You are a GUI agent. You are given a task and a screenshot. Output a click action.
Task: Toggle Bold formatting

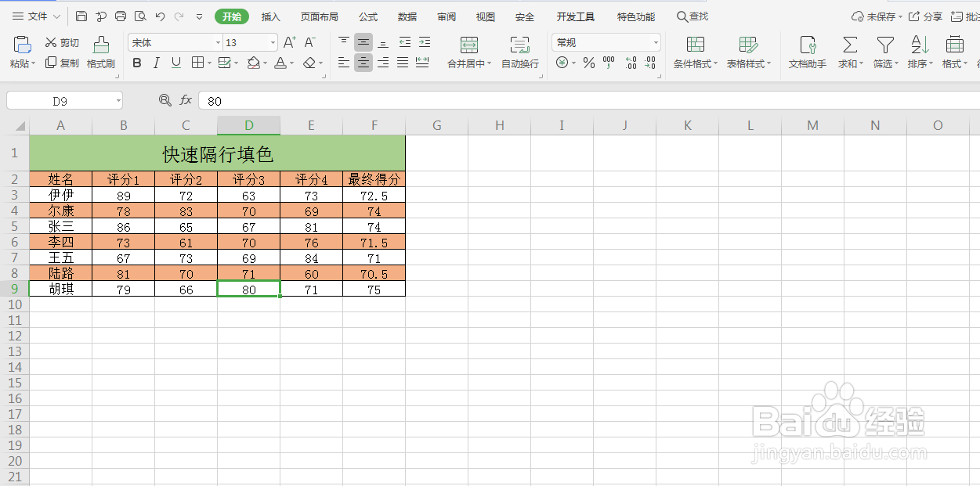137,63
